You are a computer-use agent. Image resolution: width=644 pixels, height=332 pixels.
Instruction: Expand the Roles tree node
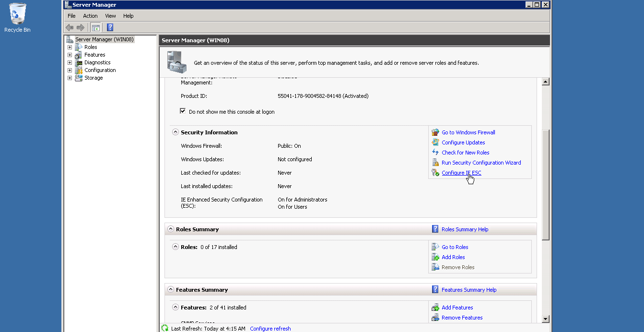point(70,47)
